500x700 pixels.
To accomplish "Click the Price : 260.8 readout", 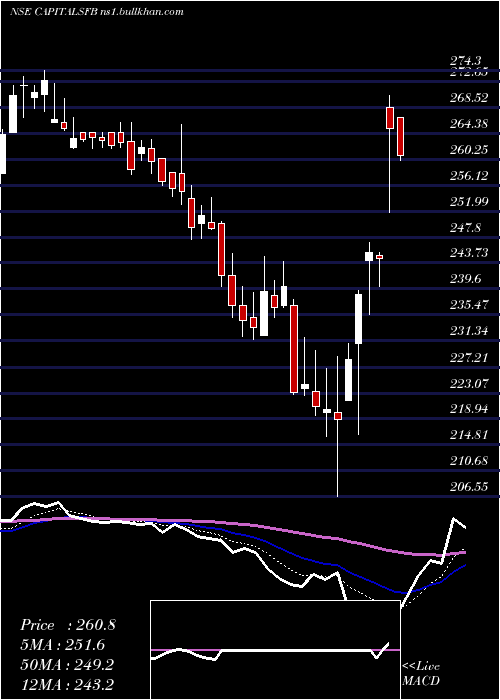I will [68, 625].
